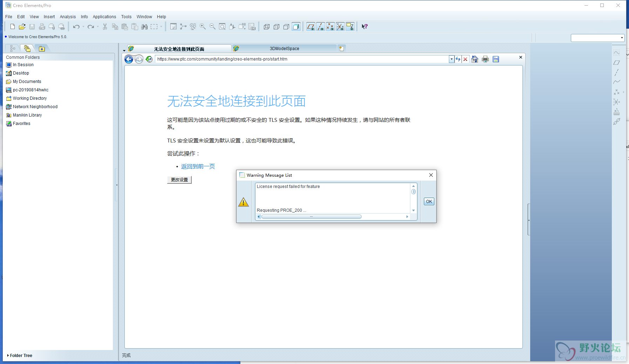This screenshot has height=364, width=629.
Task: Open the Tools menu
Action: (x=126, y=17)
